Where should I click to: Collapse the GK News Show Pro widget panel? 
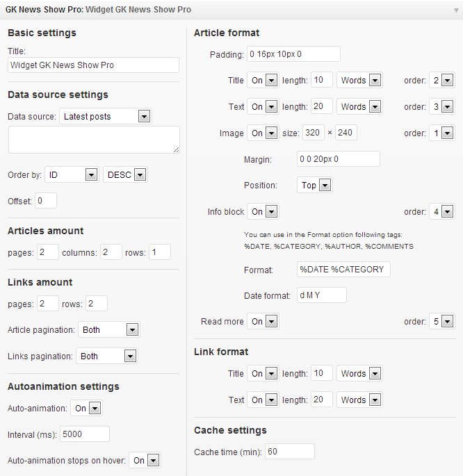tap(455, 10)
